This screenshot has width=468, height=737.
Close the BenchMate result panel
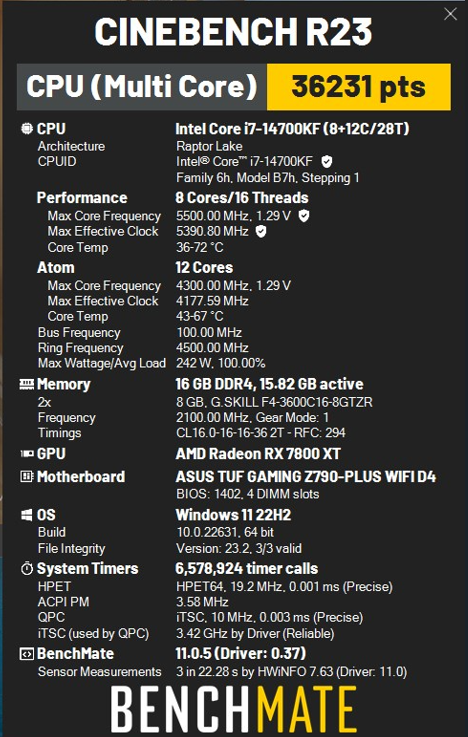[450, 14]
